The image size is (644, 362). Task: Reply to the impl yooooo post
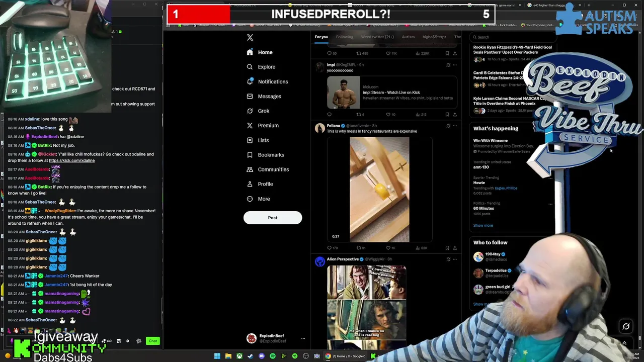(330, 114)
